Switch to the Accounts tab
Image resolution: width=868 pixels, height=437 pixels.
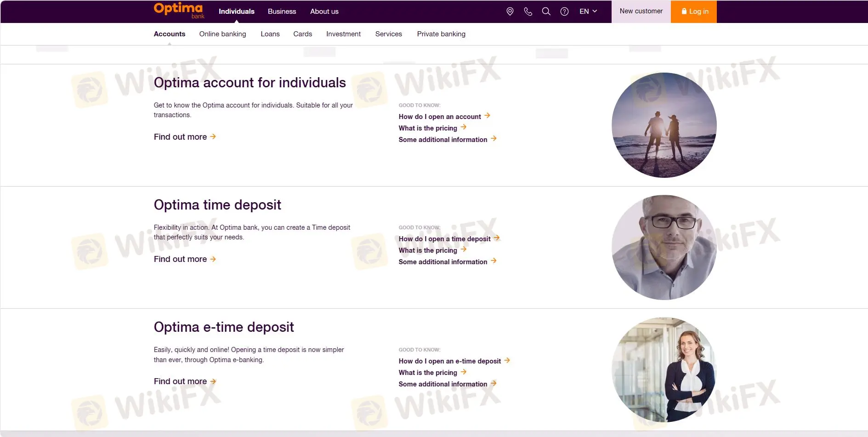[x=170, y=34]
